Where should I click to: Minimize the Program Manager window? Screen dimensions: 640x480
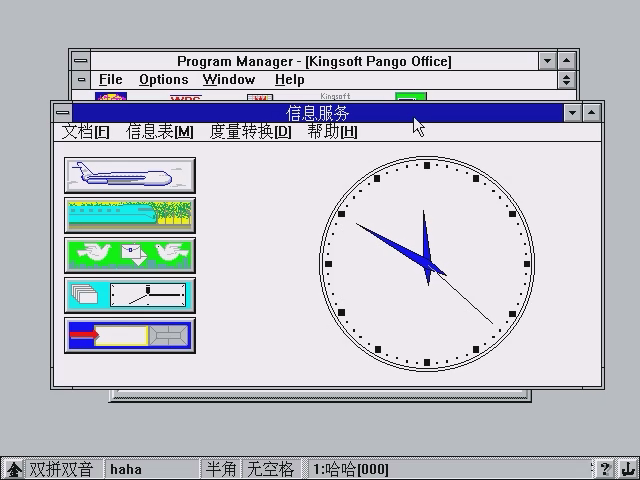coord(547,61)
